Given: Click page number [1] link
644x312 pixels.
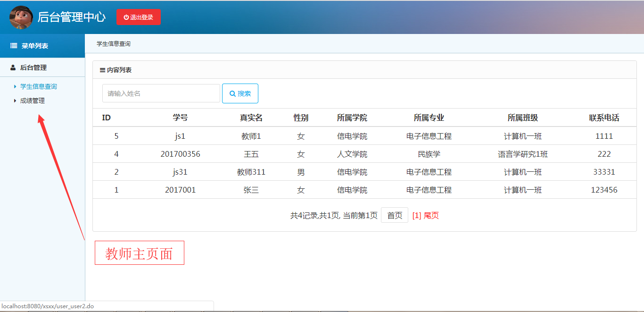Looking at the screenshot, I should click(417, 215).
